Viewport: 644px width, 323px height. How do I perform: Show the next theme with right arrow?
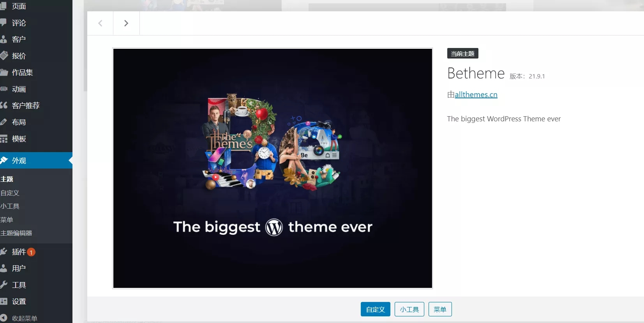[x=126, y=23]
